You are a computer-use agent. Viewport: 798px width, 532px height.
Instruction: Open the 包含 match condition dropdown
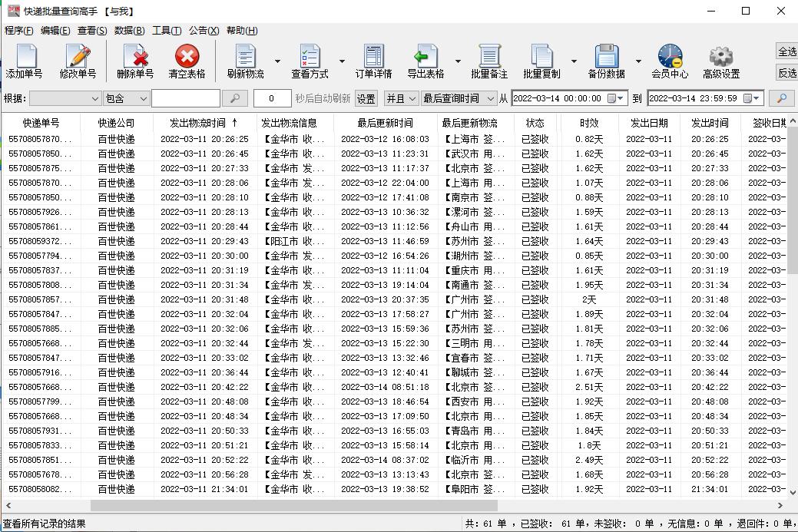[x=125, y=98]
